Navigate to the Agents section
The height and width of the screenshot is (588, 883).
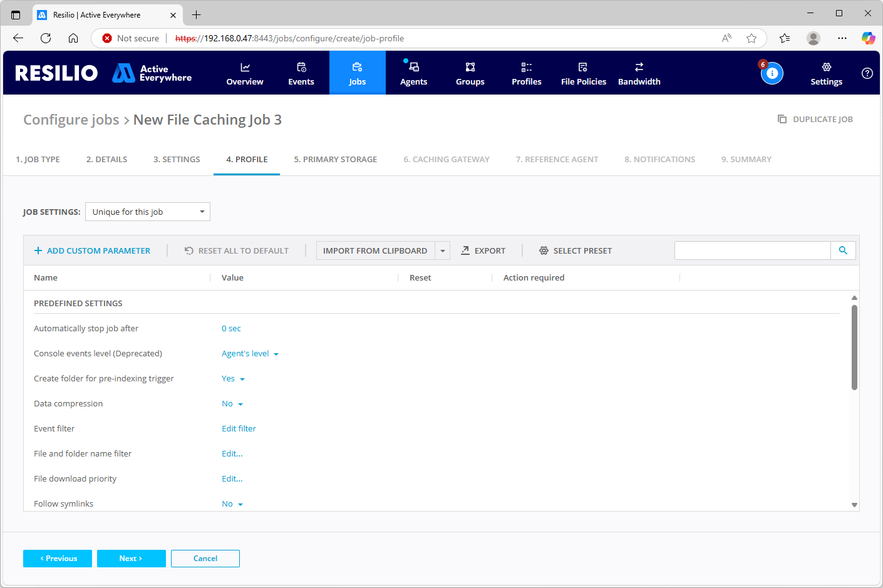[x=413, y=73]
